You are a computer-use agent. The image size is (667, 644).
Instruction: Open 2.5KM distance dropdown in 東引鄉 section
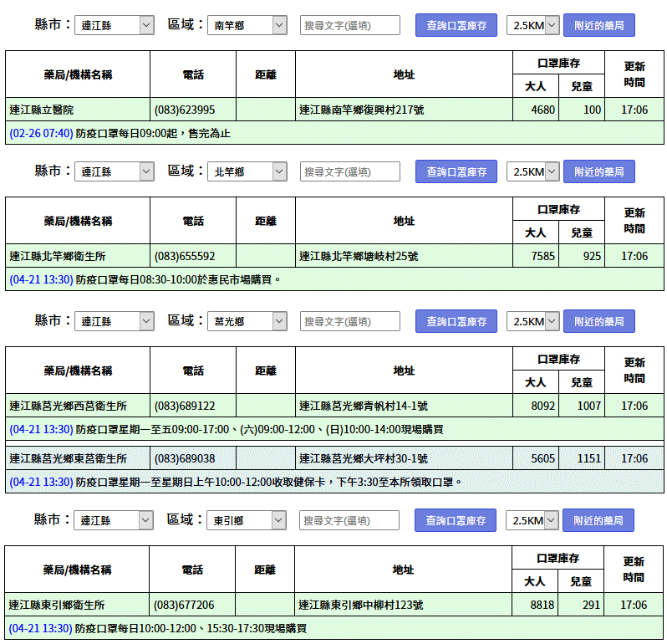pyautogui.click(x=532, y=520)
